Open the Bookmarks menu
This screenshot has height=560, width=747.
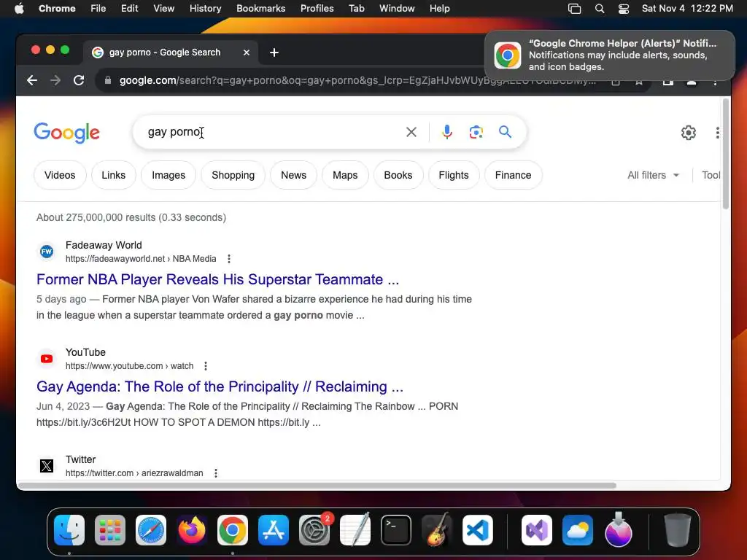click(261, 9)
